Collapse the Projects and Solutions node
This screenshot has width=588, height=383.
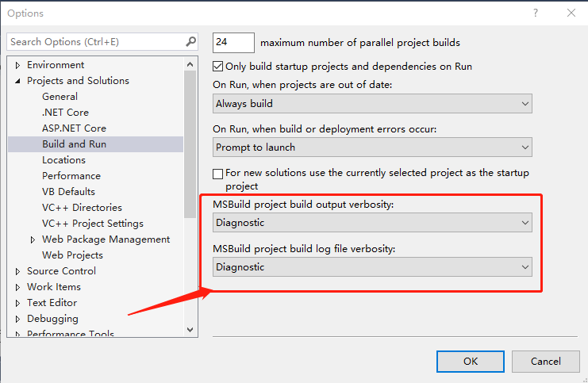(17, 81)
